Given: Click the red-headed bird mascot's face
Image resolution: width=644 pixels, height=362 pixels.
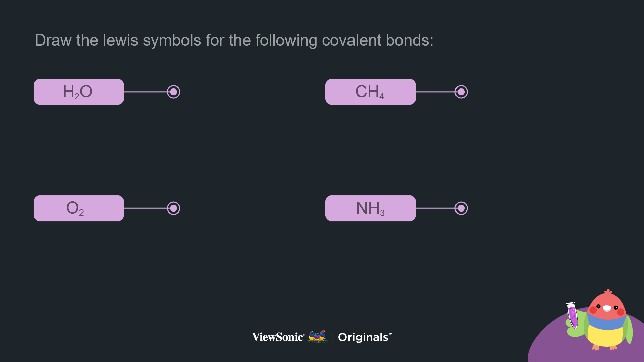Looking at the screenshot, I should pyautogui.click(x=607, y=307).
